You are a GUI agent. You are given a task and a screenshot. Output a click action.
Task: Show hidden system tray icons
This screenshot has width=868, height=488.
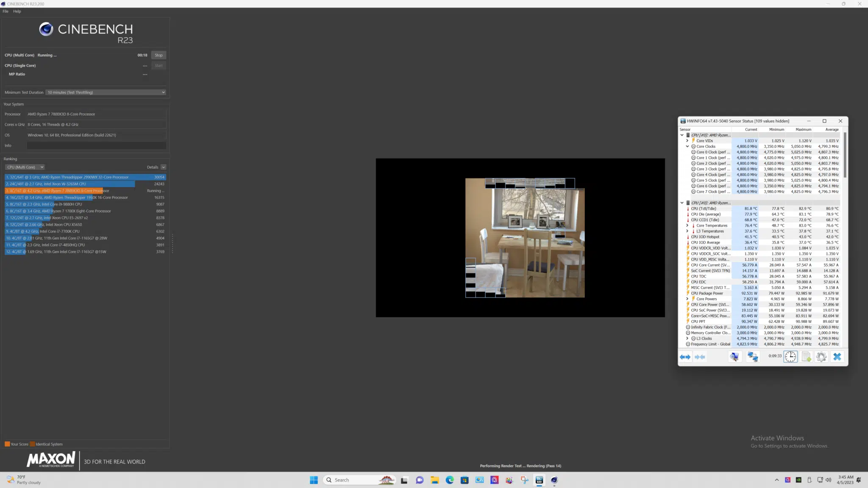(776, 480)
